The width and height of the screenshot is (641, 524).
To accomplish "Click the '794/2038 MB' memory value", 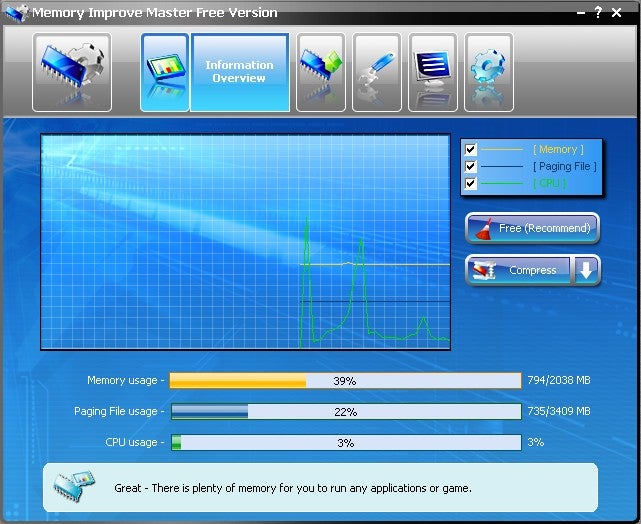I will click(x=559, y=381).
